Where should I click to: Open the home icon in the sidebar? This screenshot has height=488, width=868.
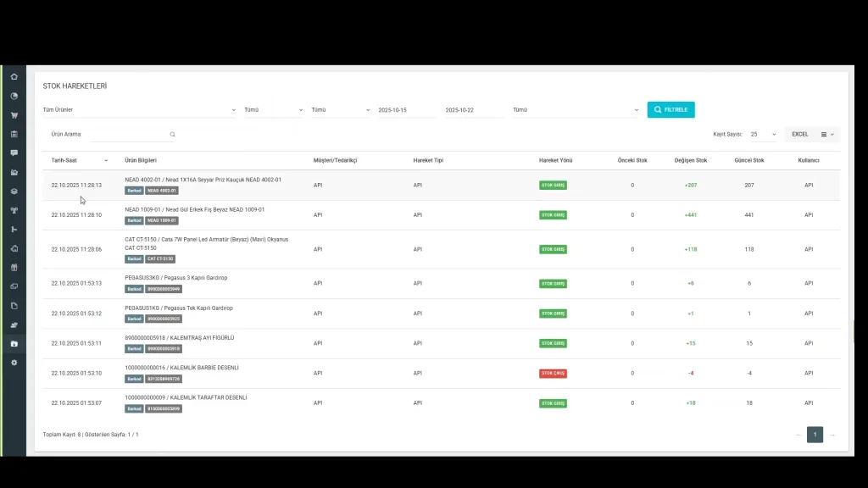pyautogui.click(x=14, y=77)
